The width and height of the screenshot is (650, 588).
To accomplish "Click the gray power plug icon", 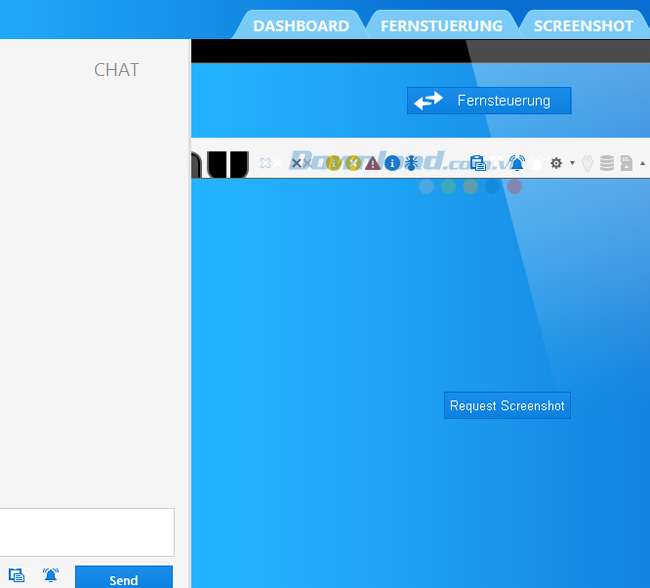I will tap(587, 163).
